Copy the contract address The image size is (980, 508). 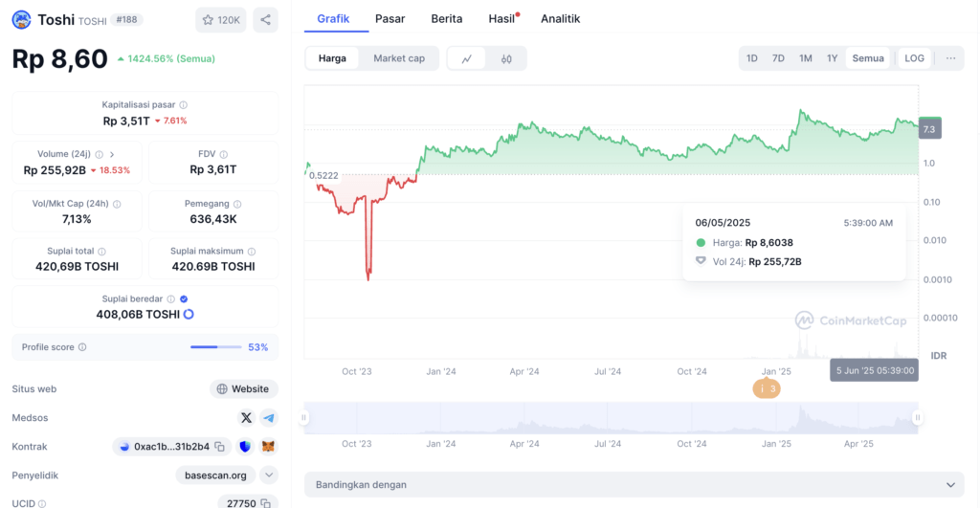pos(219,447)
